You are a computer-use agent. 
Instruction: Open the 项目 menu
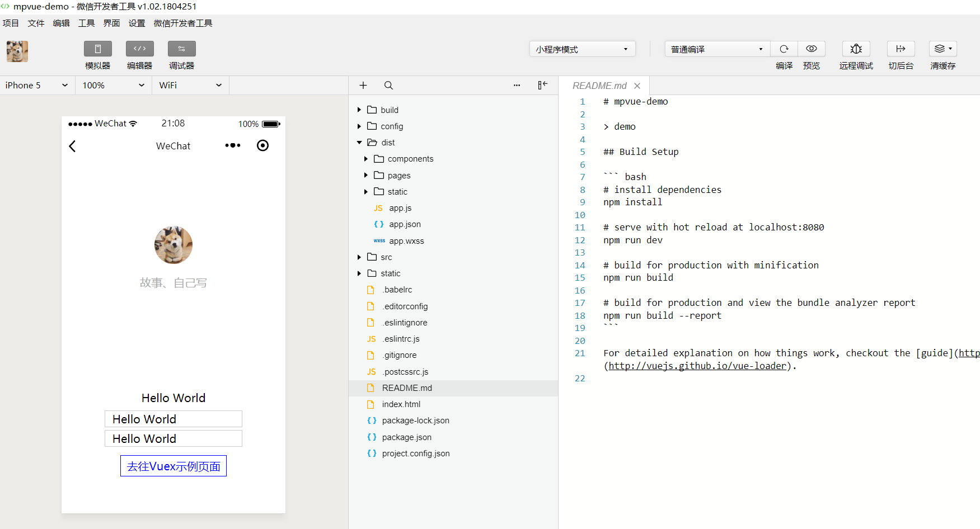tap(11, 23)
